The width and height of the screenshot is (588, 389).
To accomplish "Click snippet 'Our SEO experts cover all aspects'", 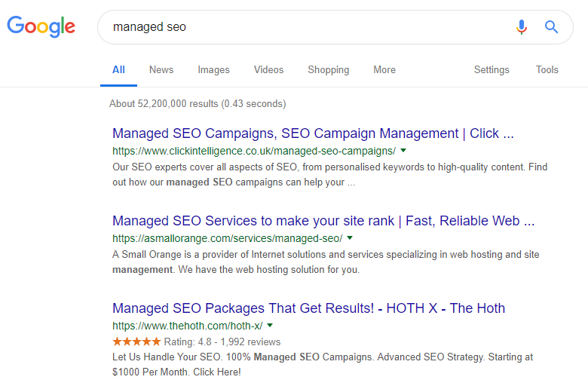I will coord(330,174).
